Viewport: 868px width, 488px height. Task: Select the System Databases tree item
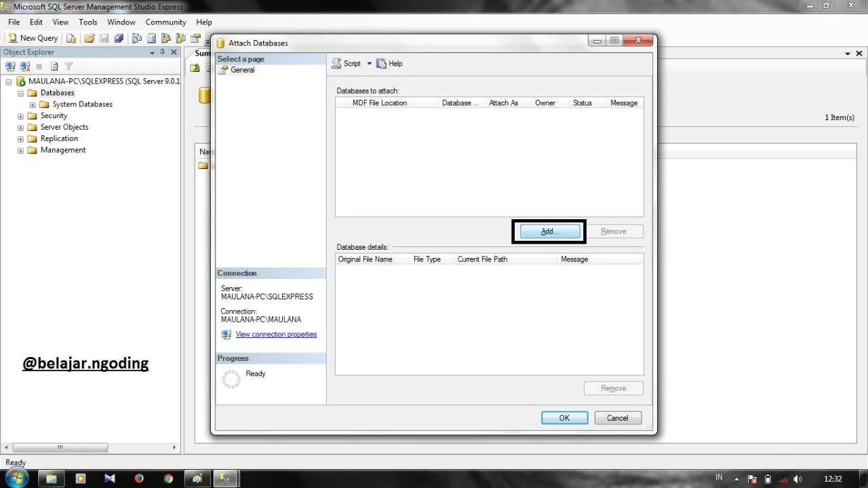click(82, 105)
